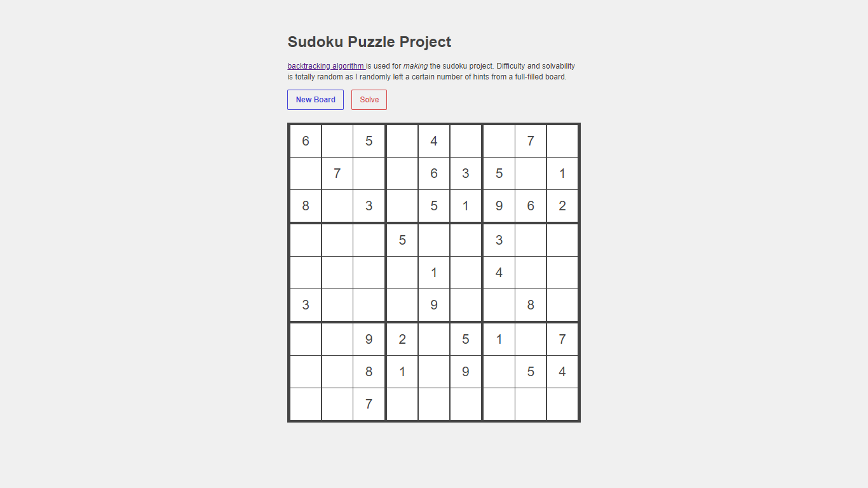Select the empty cell between 6 and 5 in the top row

click(x=337, y=141)
